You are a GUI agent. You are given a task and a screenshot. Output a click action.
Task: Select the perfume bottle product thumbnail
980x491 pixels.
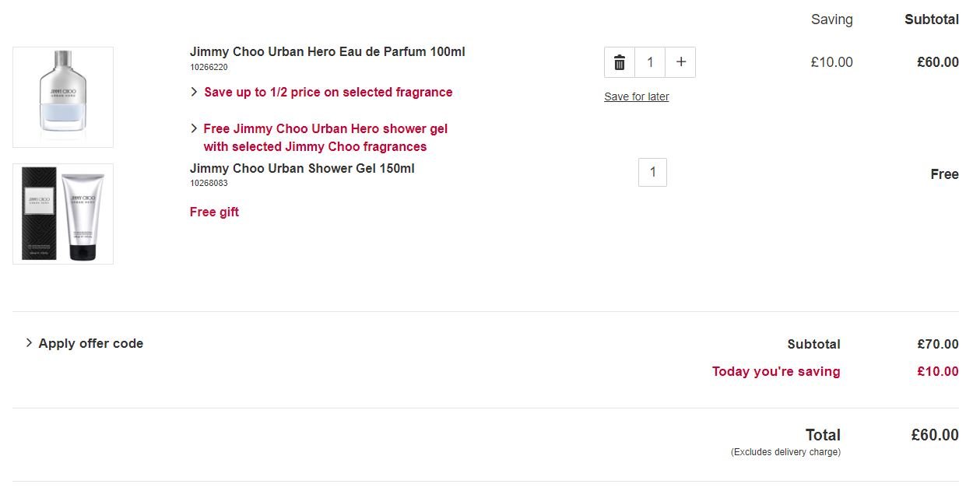63,97
